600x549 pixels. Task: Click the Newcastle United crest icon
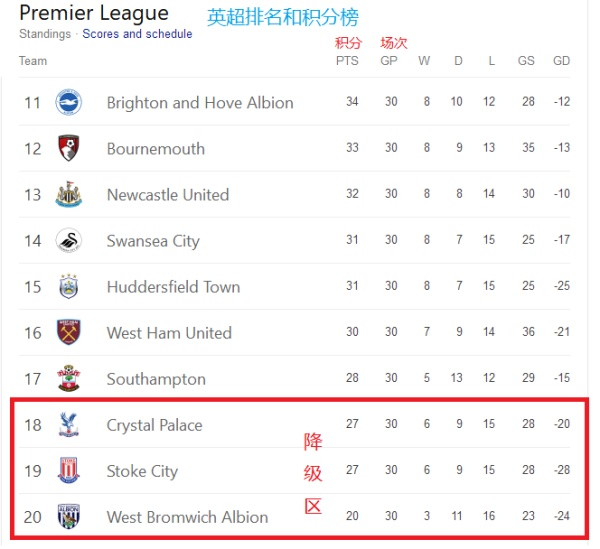(68, 194)
